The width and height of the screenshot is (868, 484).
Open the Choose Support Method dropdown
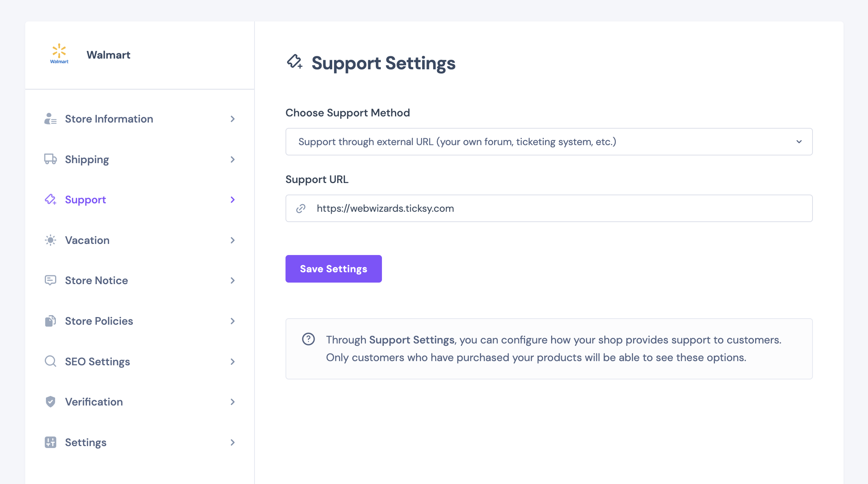pyautogui.click(x=549, y=142)
